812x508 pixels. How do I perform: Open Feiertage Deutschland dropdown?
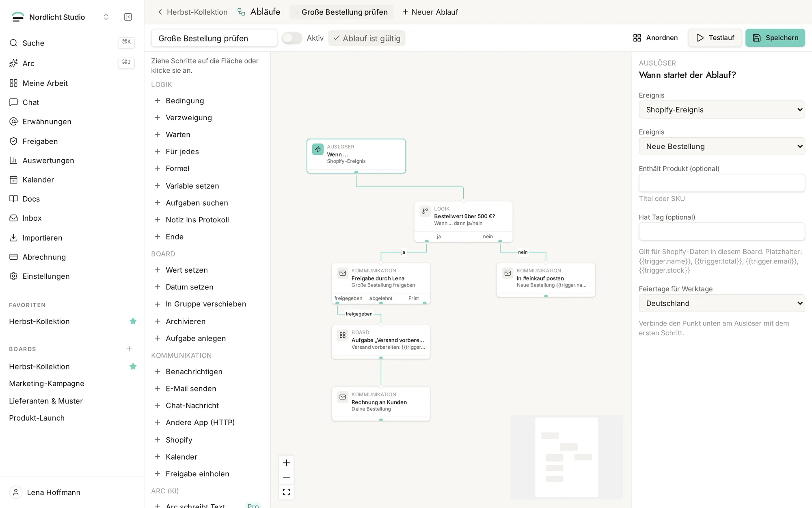point(721,303)
